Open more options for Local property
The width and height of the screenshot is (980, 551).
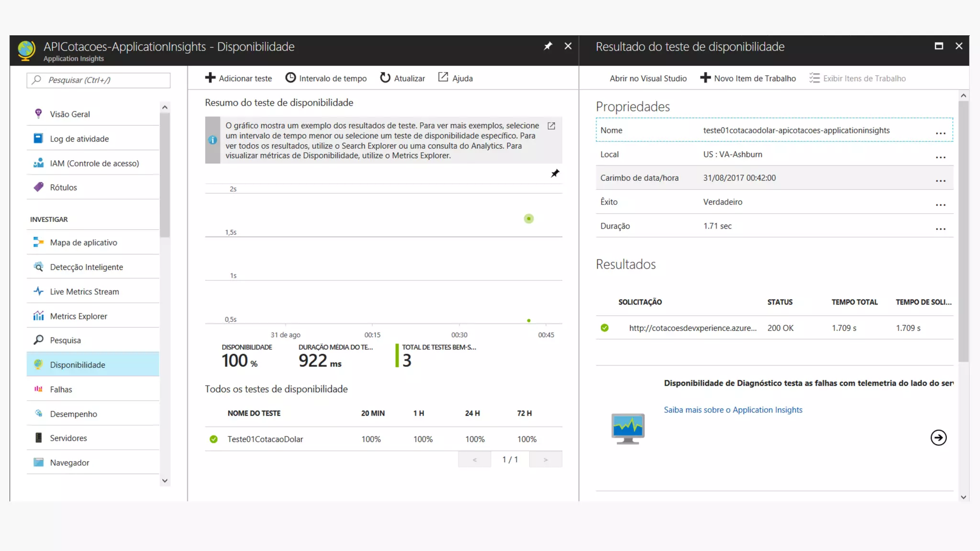pos(941,157)
